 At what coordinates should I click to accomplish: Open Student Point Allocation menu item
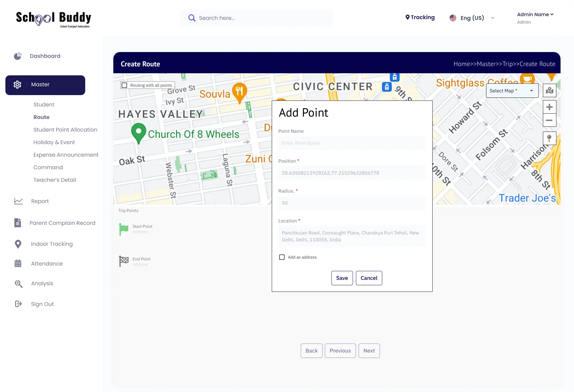(65, 129)
